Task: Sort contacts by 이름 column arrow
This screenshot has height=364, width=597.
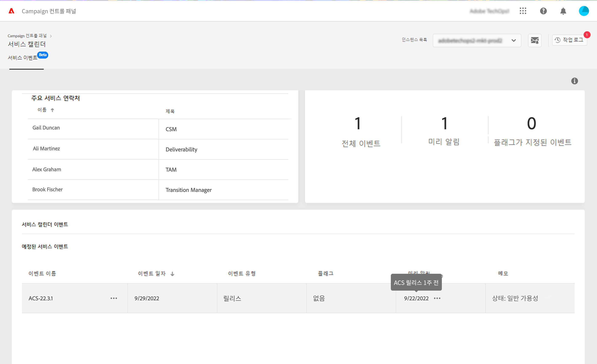Action: click(x=52, y=110)
